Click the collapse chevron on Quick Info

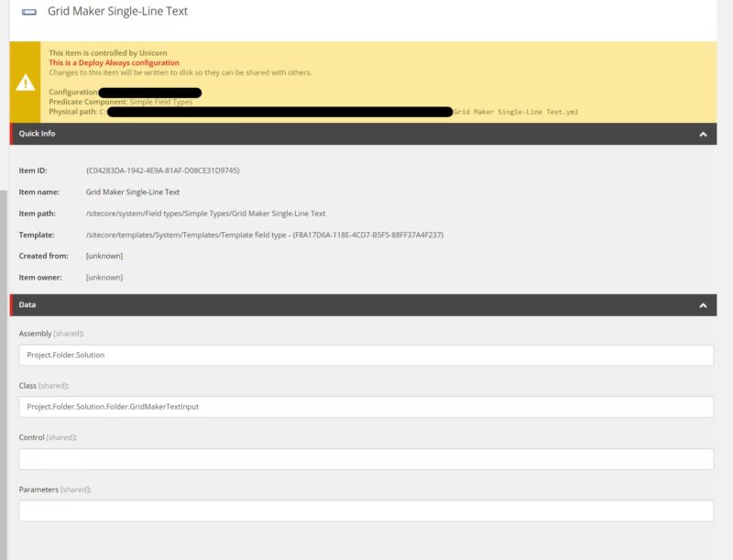tap(702, 133)
